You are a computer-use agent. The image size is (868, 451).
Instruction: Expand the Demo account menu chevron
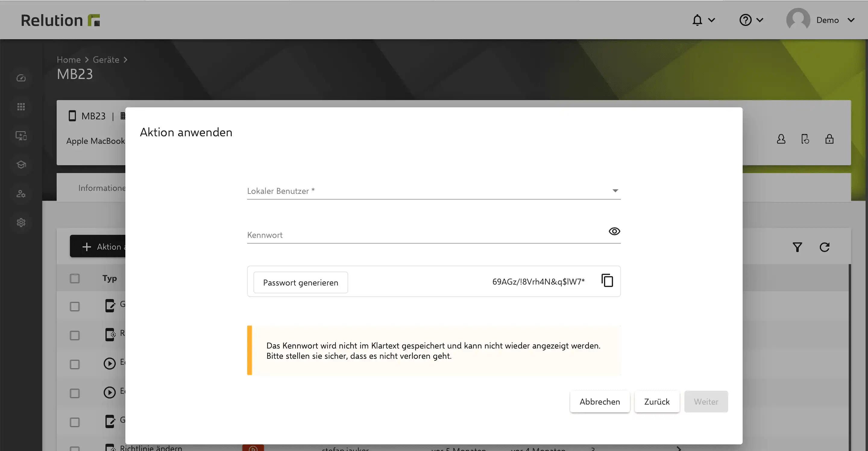[x=851, y=20]
